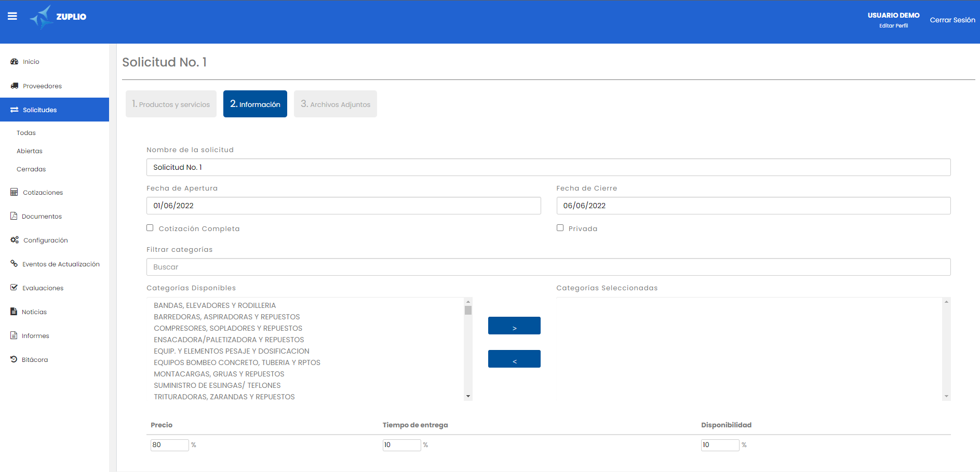Click the Buscar categories filter field
This screenshot has width=980, height=472.
click(548, 267)
